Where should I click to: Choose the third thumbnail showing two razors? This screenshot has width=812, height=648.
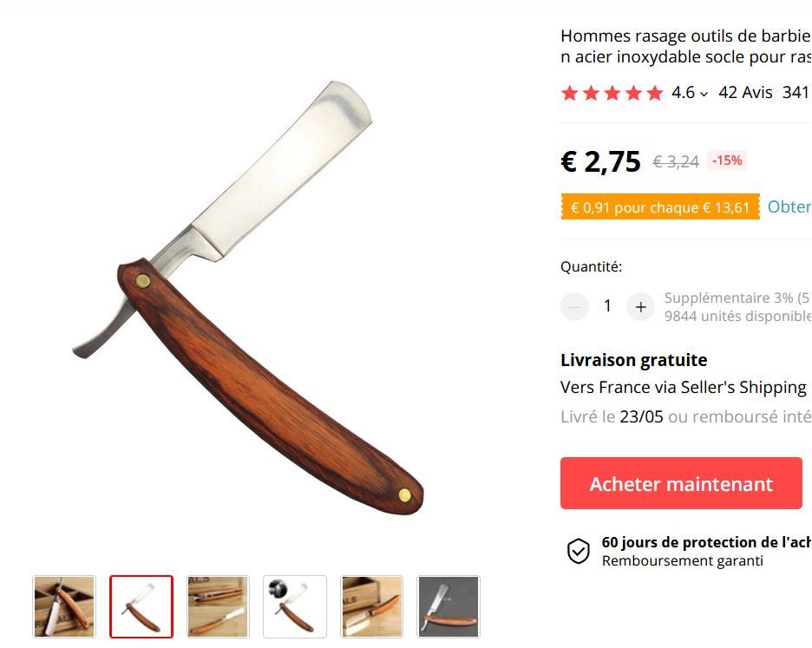click(x=218, y=606)
